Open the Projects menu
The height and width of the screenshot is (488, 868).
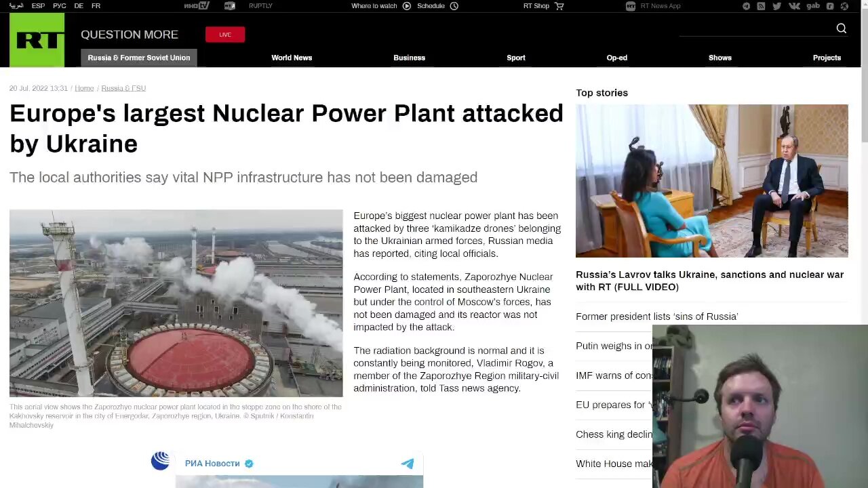tap(827, 58)
